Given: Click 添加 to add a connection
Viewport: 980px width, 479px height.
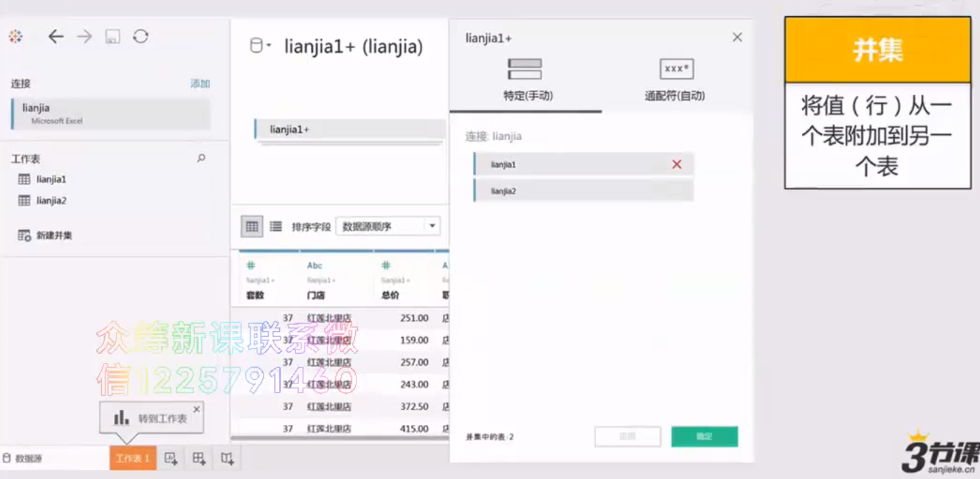Looking at the screenshot, I should tap(200, 84).
